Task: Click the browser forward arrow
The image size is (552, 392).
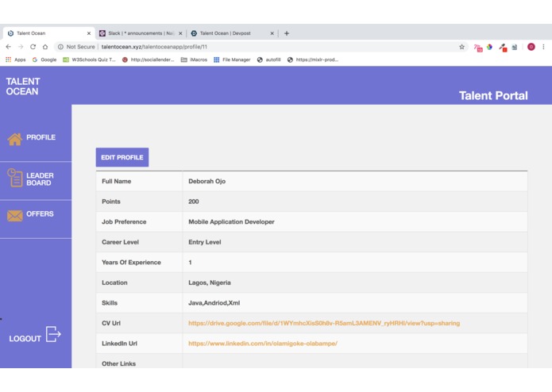Action: click(21, 47)
